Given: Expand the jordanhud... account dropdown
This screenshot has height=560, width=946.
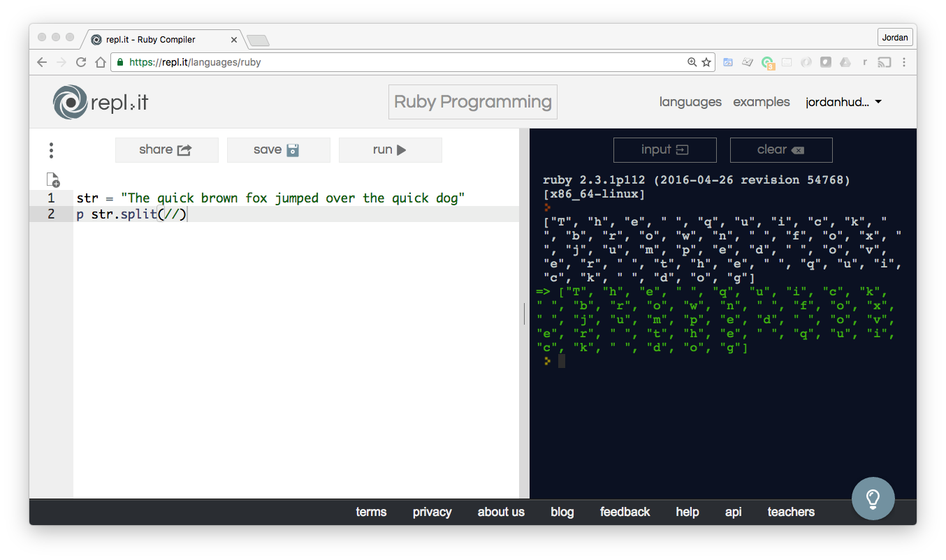Looking at the screenshot, I should tap(843, 102).
